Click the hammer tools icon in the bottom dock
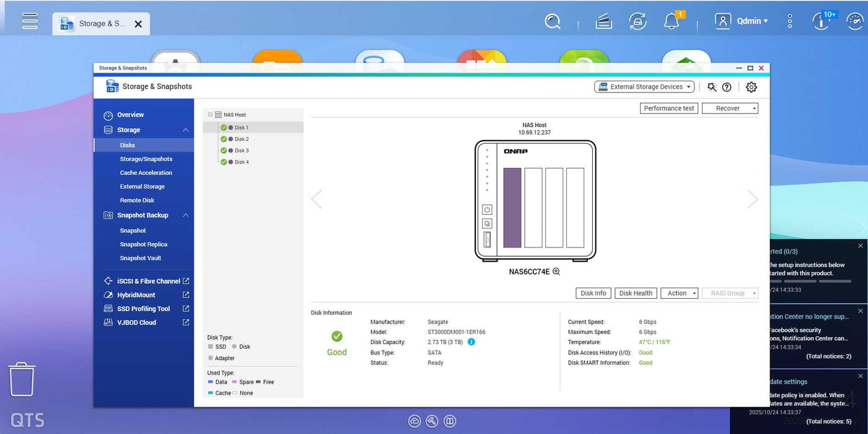 (432, 421)
